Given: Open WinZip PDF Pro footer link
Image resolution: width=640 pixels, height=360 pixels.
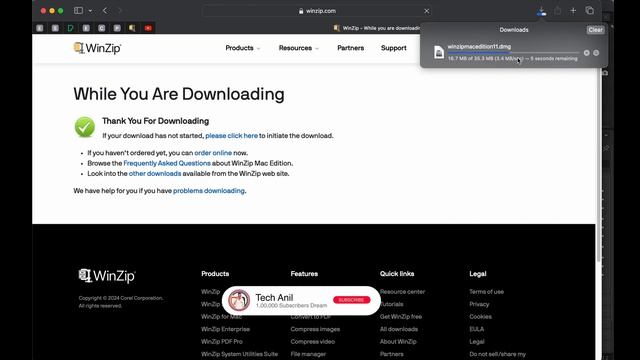Looking at the screenshot, I should (x=222, y=342).
